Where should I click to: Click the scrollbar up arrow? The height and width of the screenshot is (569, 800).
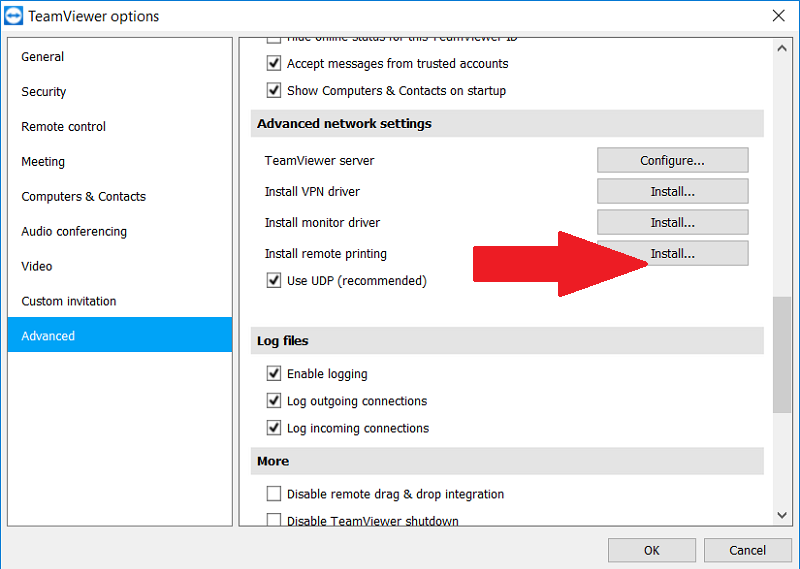click(x=782, y=48)
